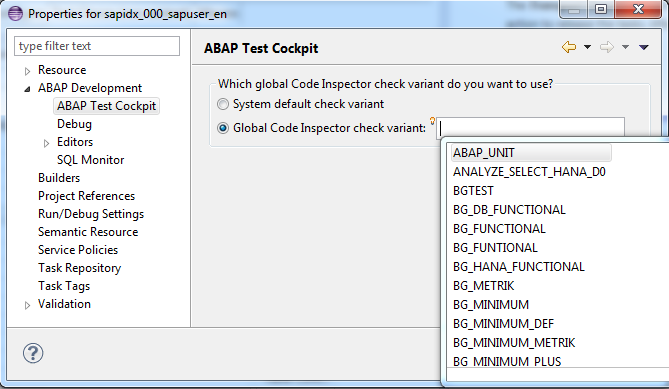Viewport: 669px width, 389px height.
Task: Select Global Code Inspector check variant radio
Action: click(x=223, y=128)
